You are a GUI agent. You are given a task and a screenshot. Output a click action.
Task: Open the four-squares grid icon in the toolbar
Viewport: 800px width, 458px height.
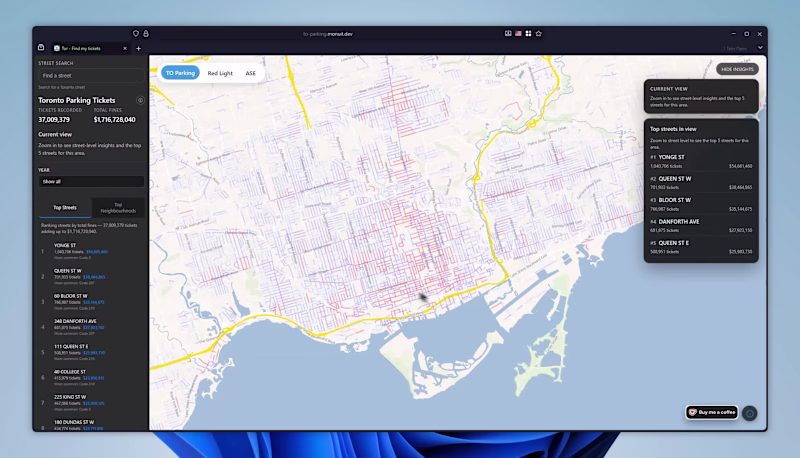point(529,34)
